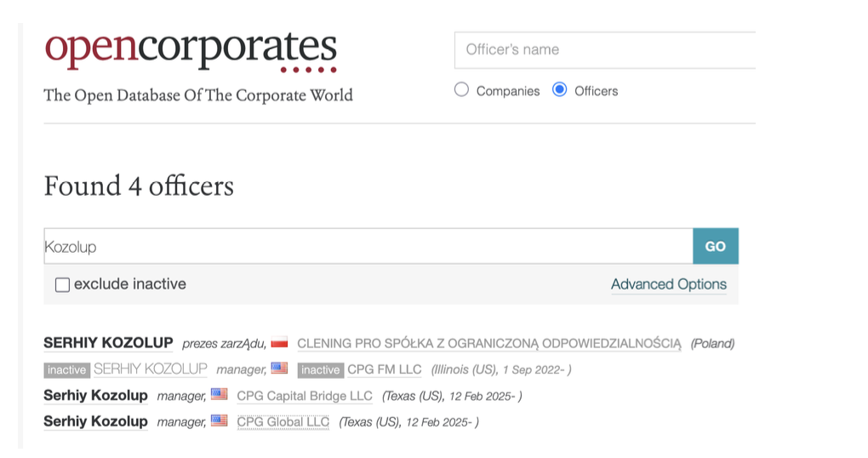Click the Officer's name search field

(x=604, y=49)
